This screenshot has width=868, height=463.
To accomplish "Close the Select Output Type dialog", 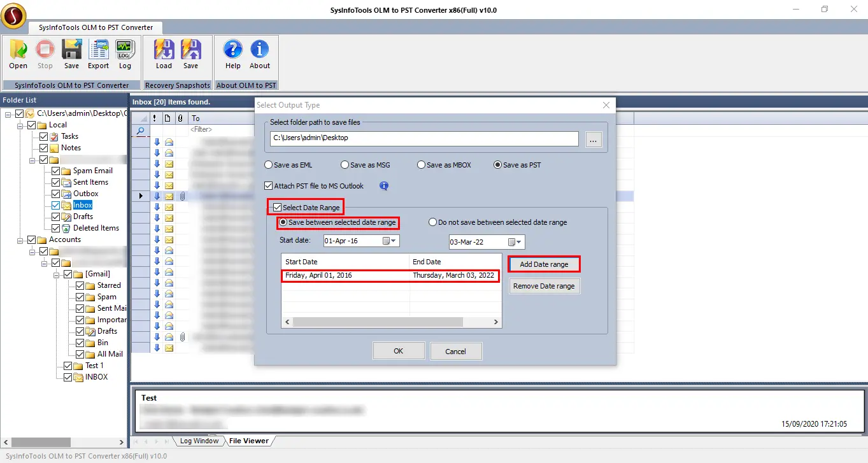I will 606,105.
